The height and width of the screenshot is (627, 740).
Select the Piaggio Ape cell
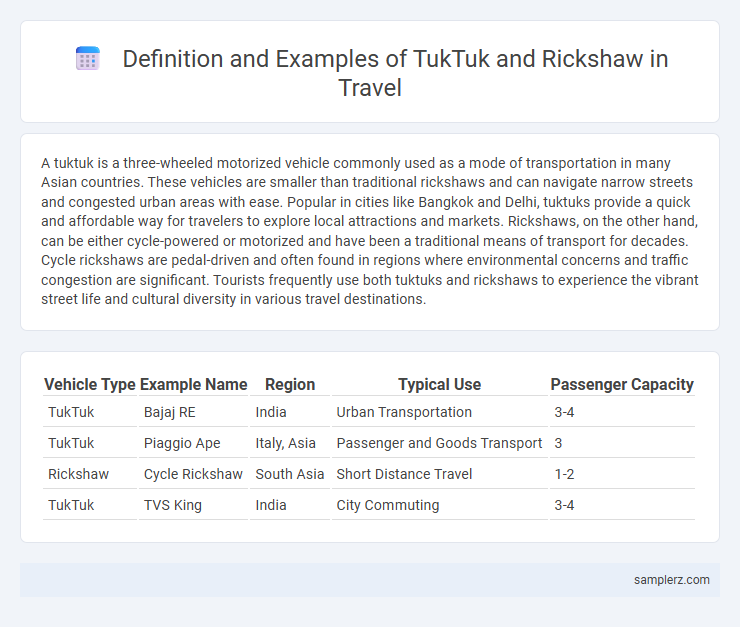click(x=193, y=443)
